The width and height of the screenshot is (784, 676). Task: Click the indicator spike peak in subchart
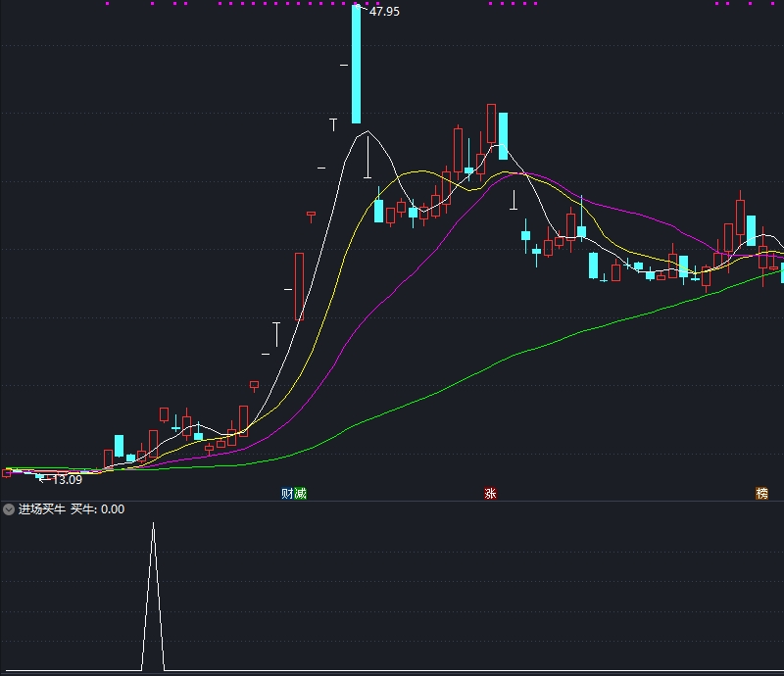(x=153, y=524)
